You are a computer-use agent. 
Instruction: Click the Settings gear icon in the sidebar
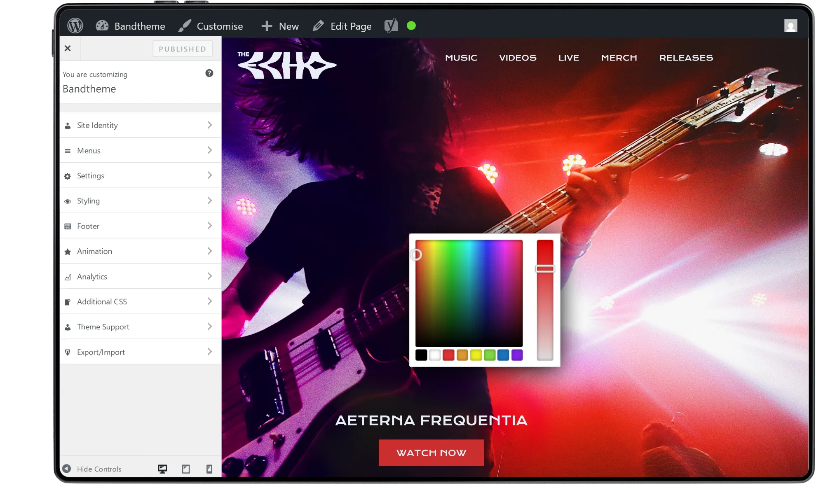pos(68,175)
